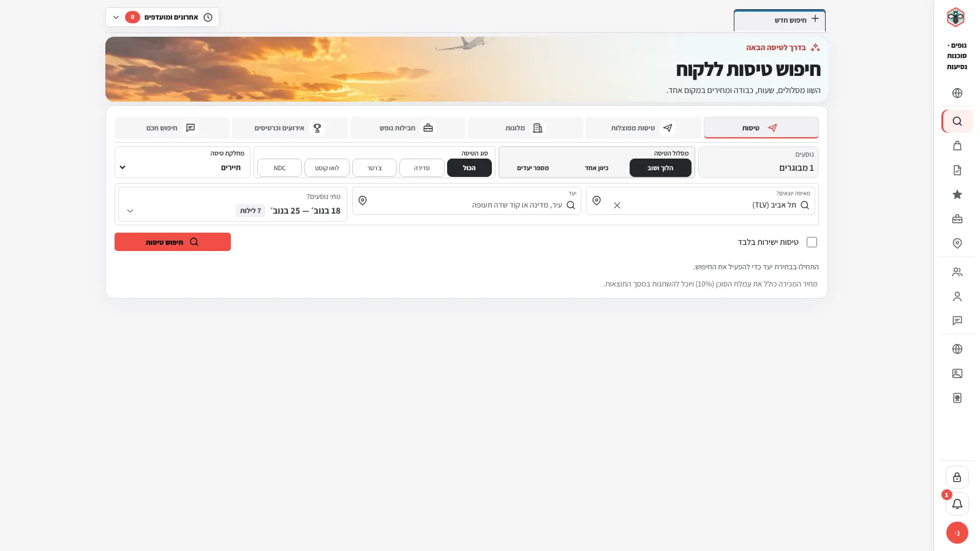Select the search magnifier sidebar icon
Viewport: 980px width, 551px height.
[957, 121]
